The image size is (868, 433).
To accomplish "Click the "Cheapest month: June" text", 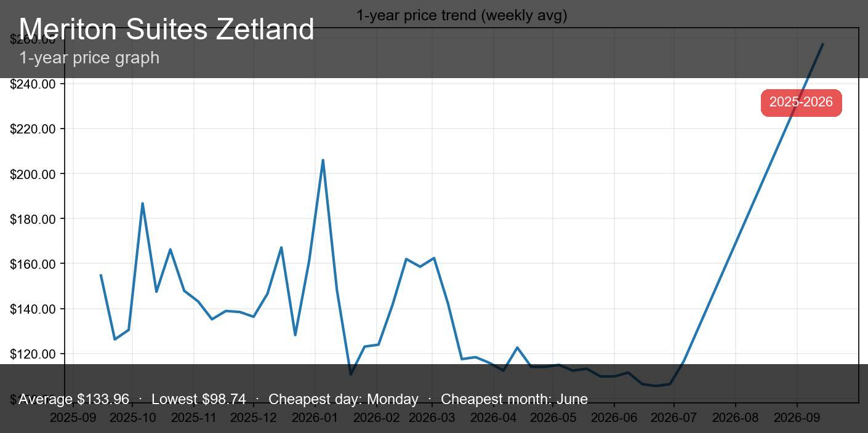I will point(514,399).
